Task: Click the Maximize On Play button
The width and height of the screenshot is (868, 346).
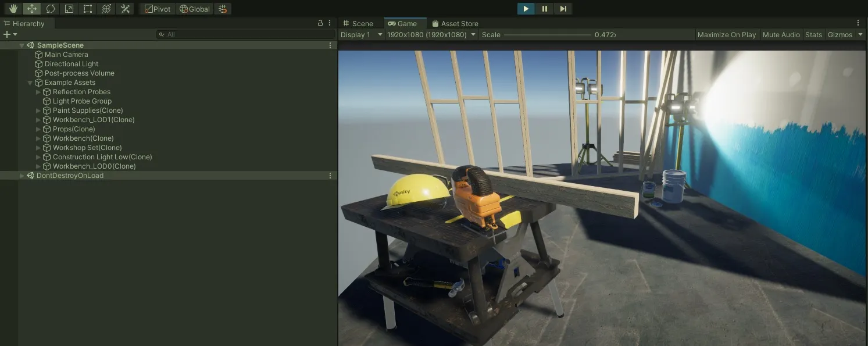Action: click(726, 35)
